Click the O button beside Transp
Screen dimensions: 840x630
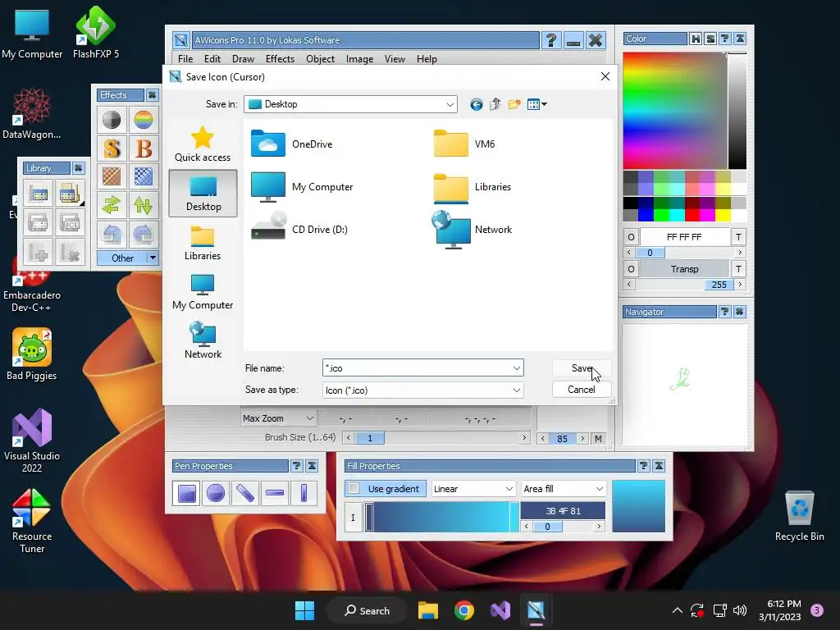click(631, 269)
